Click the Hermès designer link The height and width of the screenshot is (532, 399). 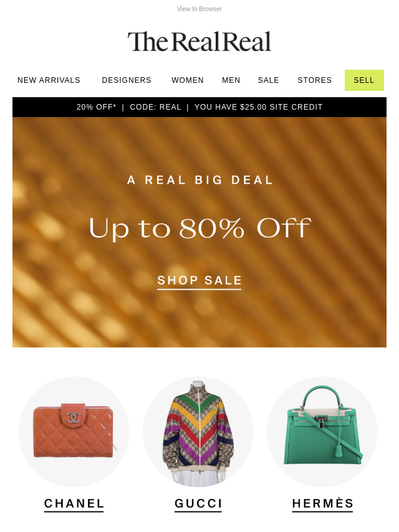click(322, 504)
